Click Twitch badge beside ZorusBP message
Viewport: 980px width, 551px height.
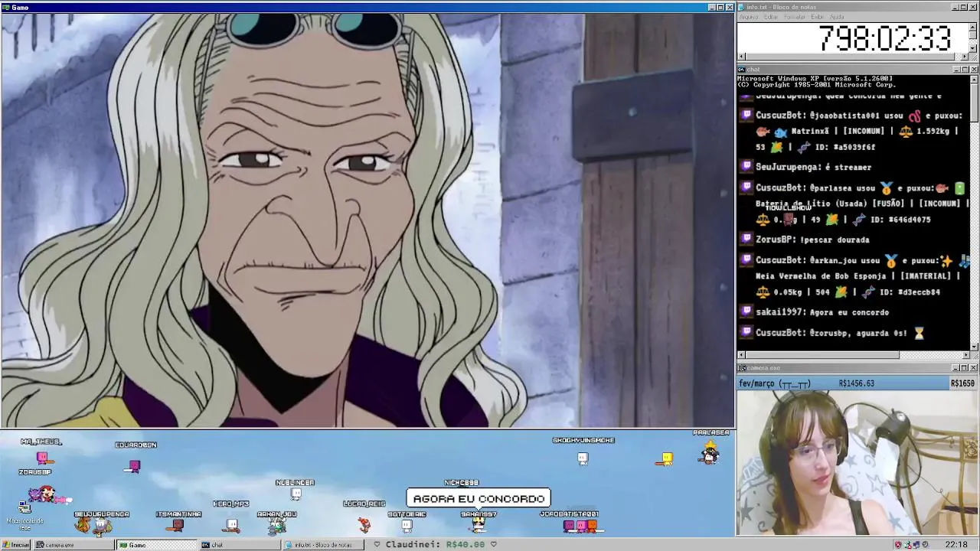point(746,240)
